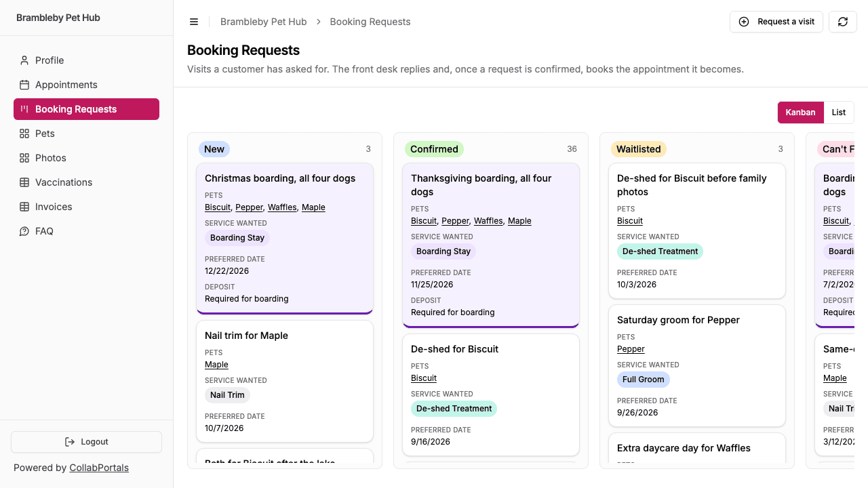This screenshot has width=868, height=488.
Task: Click Maple link in Christmas boarding card
Action: coord(313,207)
